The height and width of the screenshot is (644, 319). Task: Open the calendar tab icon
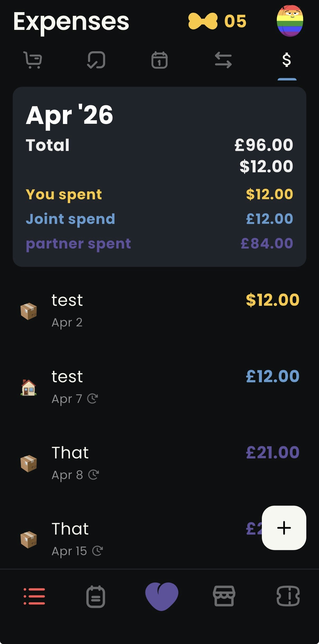[x=159, y=60]
